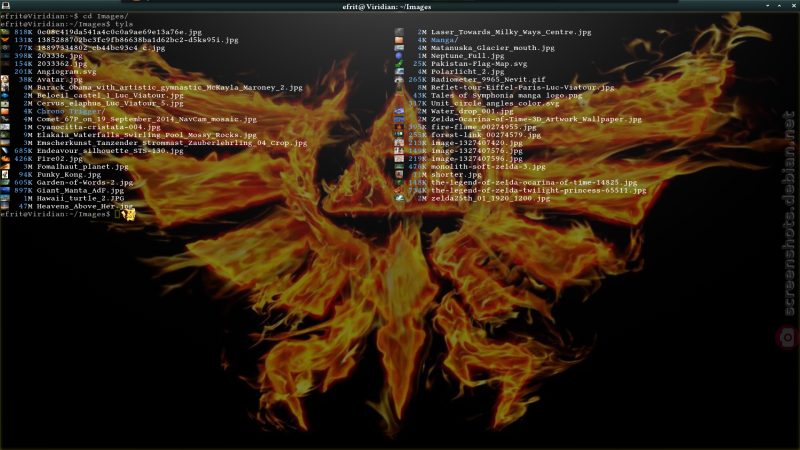Screen dimensions: 800x450
Task: Select the the-legend-of-zelda-ocarina-of-time-14825.jpg name
Action: pyautogui.click(x=534, y=182)
